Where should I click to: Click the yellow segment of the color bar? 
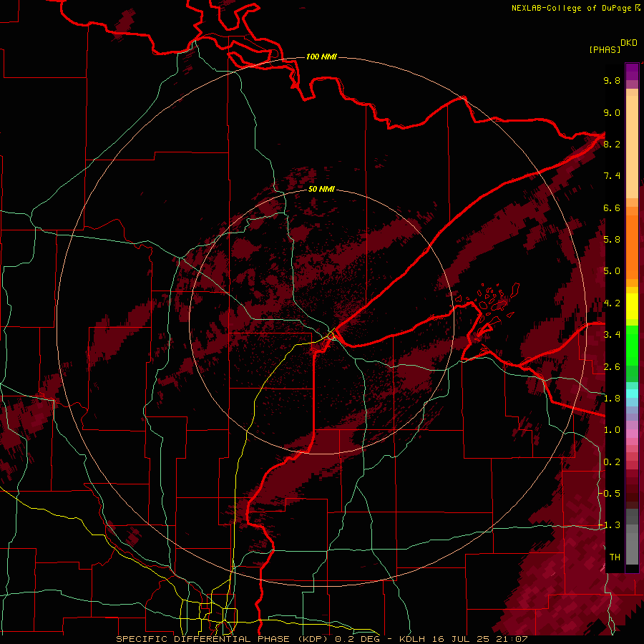632,306
